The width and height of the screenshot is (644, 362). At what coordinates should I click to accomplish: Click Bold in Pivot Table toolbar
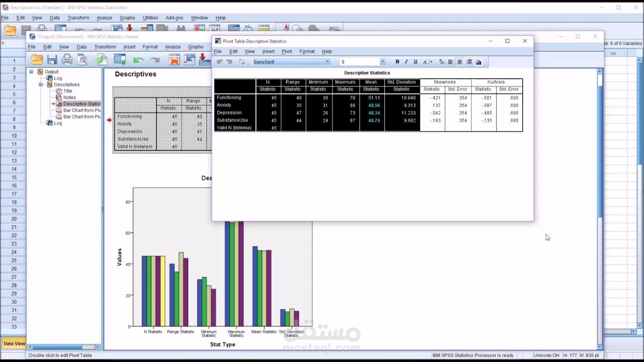click(397, 62)
